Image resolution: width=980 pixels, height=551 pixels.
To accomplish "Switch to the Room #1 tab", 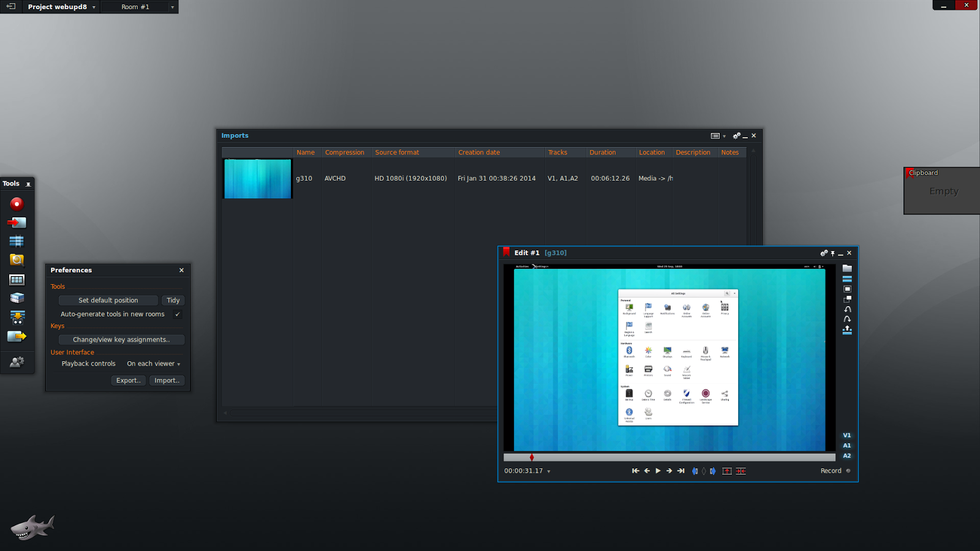I will tap(136, 7).
